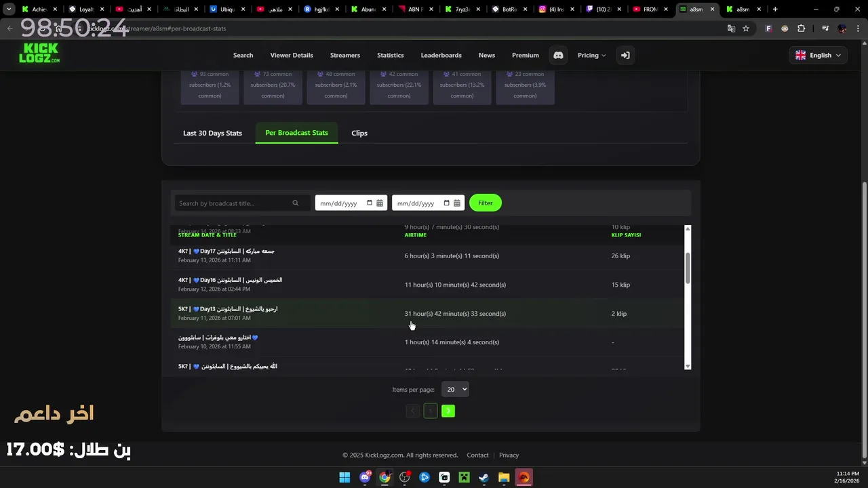Click the broadcast table scrollbar thumb

688,268
